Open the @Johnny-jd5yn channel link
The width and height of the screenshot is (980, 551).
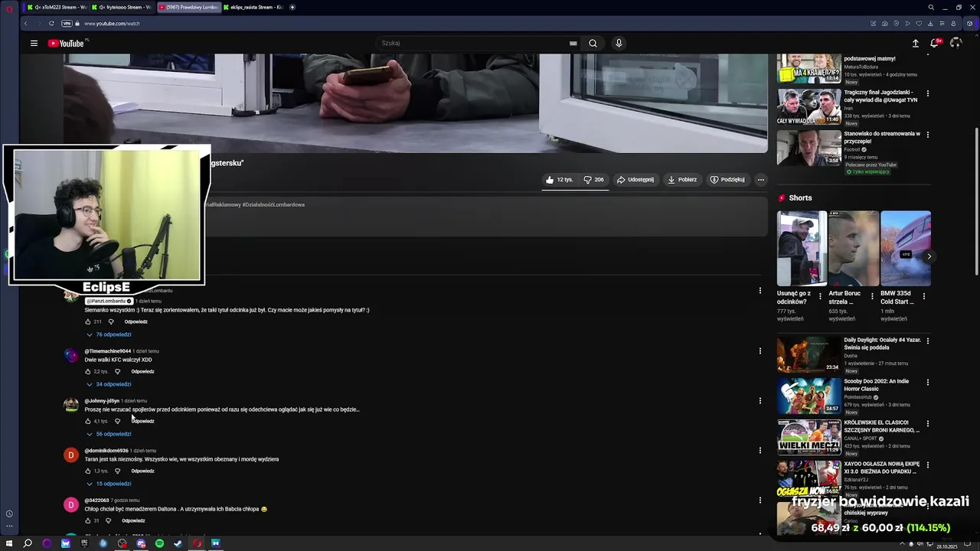point(102,401)
